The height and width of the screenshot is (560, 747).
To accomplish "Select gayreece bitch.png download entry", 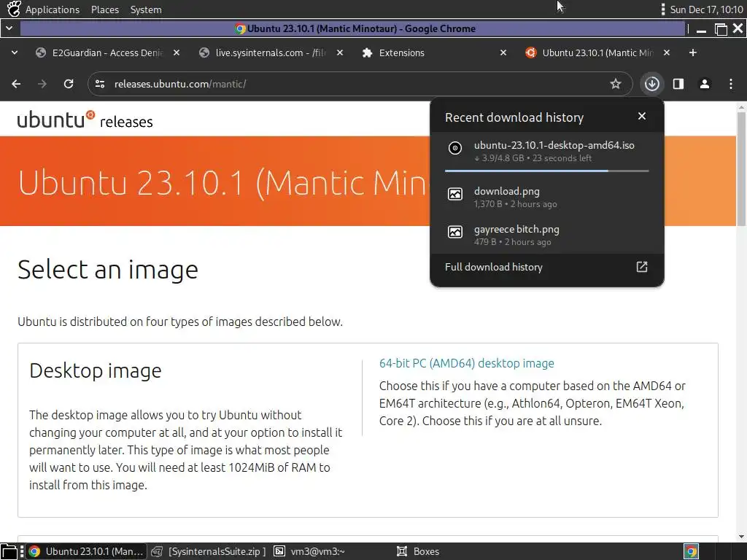I will [546, 236].
